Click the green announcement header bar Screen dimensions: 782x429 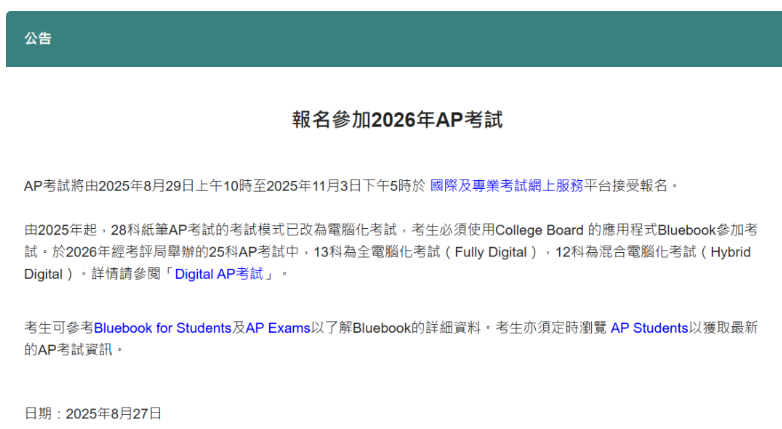pyautogui.click(x=400, y=39)
